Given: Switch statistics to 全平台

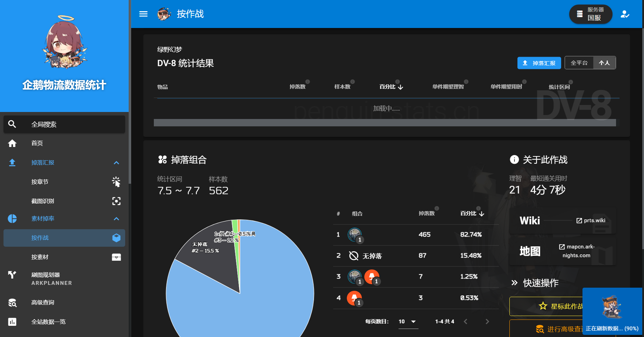Looking at the screenshot, I should [x=579, y=63].
